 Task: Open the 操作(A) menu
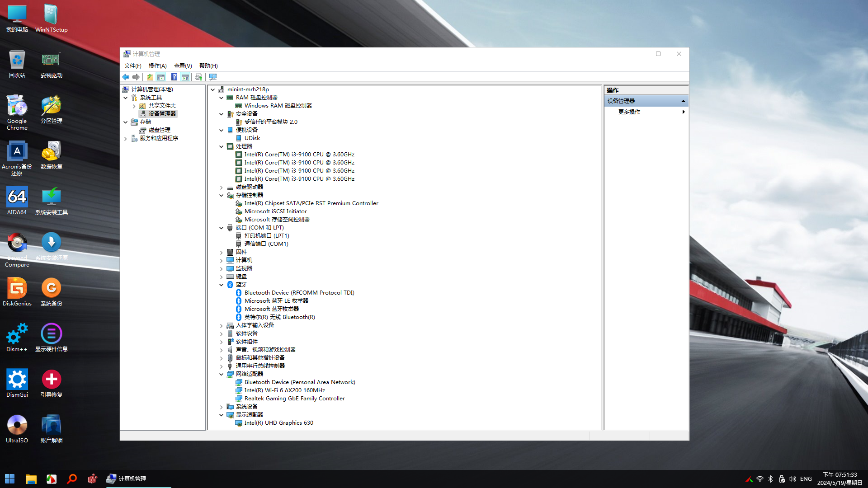(157, 66)
